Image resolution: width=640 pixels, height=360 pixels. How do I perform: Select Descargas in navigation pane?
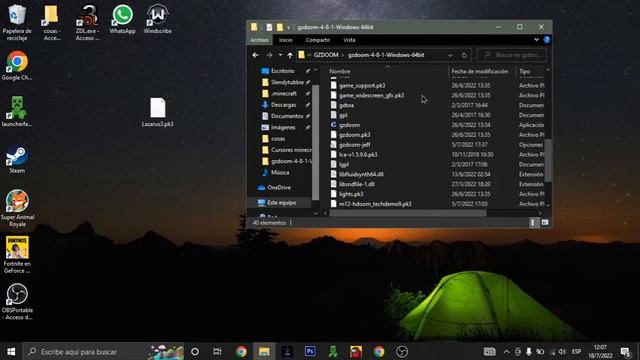284,105
